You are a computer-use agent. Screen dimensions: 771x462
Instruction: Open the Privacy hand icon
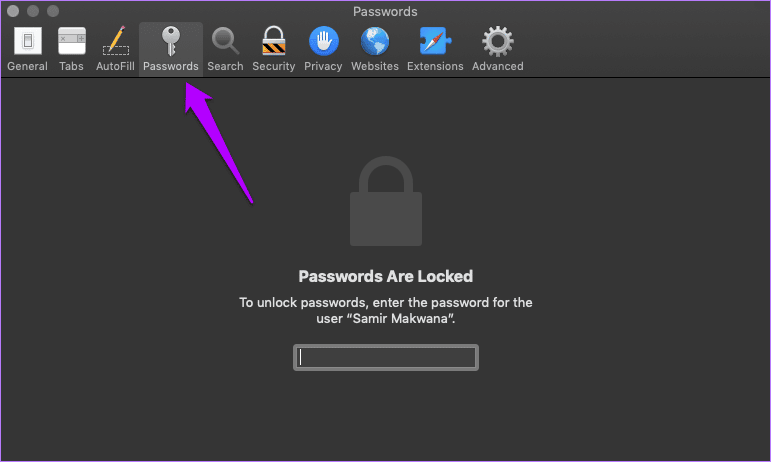click(323, 41)
